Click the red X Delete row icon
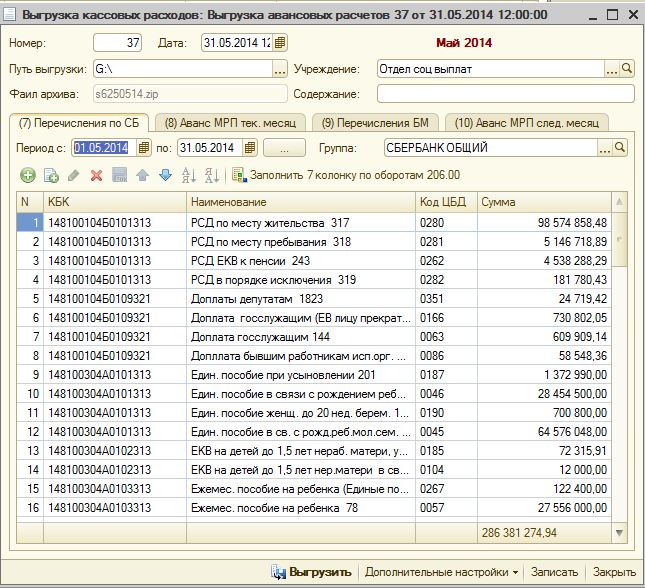 [97, 175]
